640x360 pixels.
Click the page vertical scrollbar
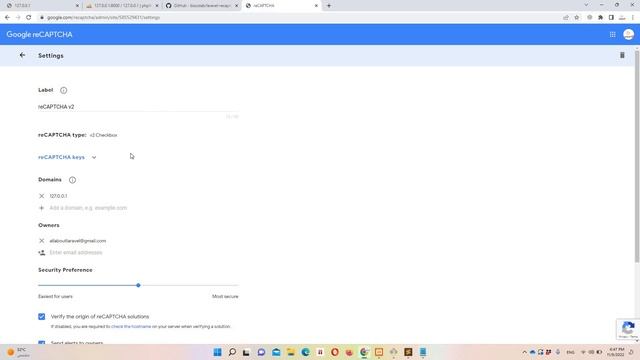click(637, 157)
